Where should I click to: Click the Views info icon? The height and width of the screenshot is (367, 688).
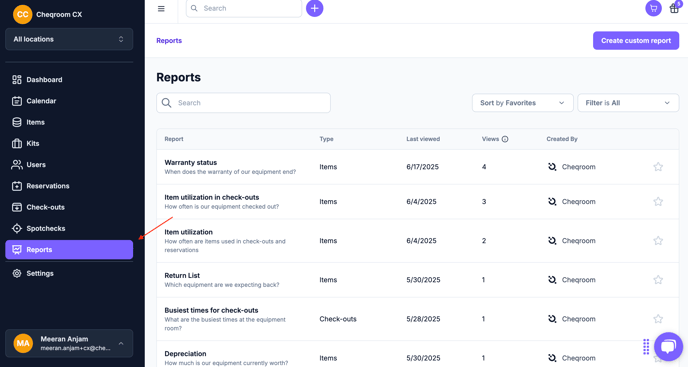pos(505,139)
